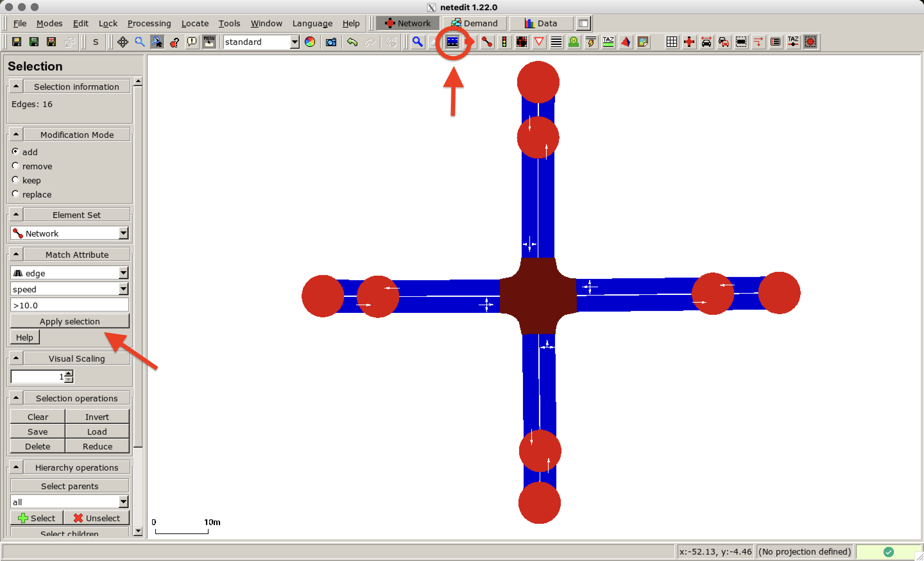The image size is (924, 561).
Task: Select the 'remove' modification mode radio
Action: (15, 166)
